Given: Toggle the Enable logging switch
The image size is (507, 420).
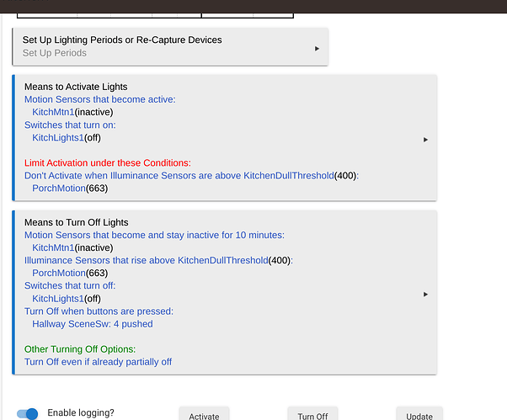Looking at the screenshot, I should (x=28, y=413).
